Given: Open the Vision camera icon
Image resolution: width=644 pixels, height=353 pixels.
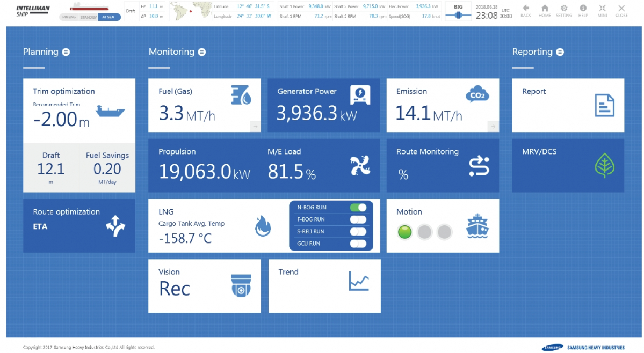Looking at the screenshot, I should (x=241, y=285).
